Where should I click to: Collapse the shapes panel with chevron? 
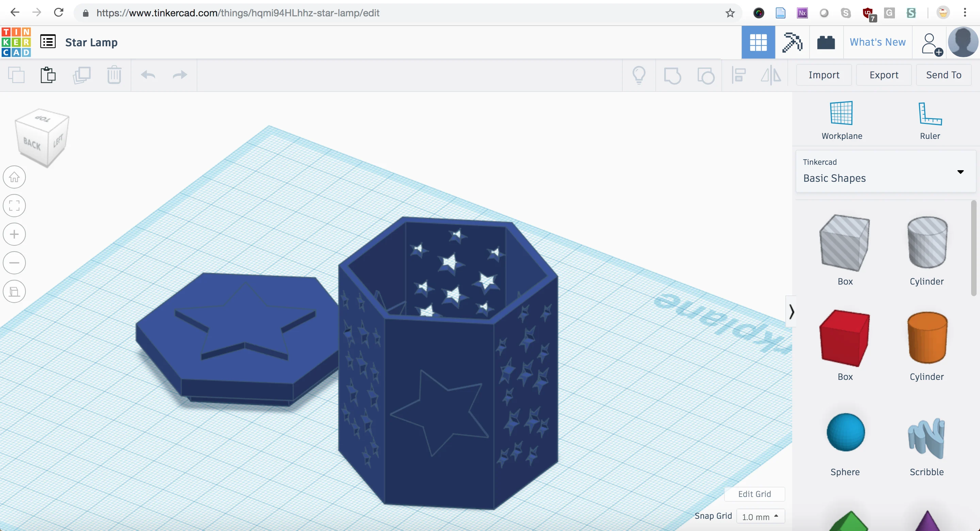791,311
